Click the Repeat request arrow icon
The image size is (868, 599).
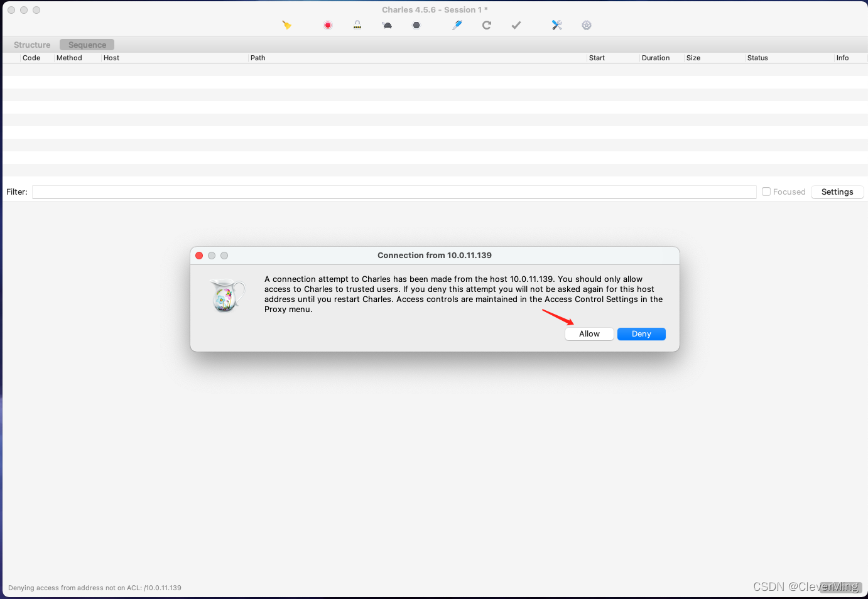click(487, 25)
